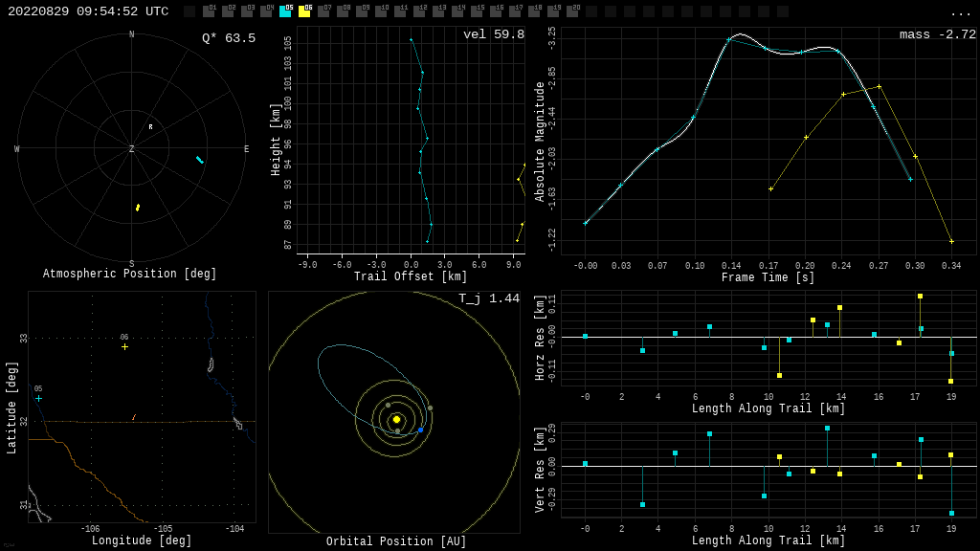Click the Orbital Position [AU] label
This screenshot has width=980, height=551.
point(396,541)
